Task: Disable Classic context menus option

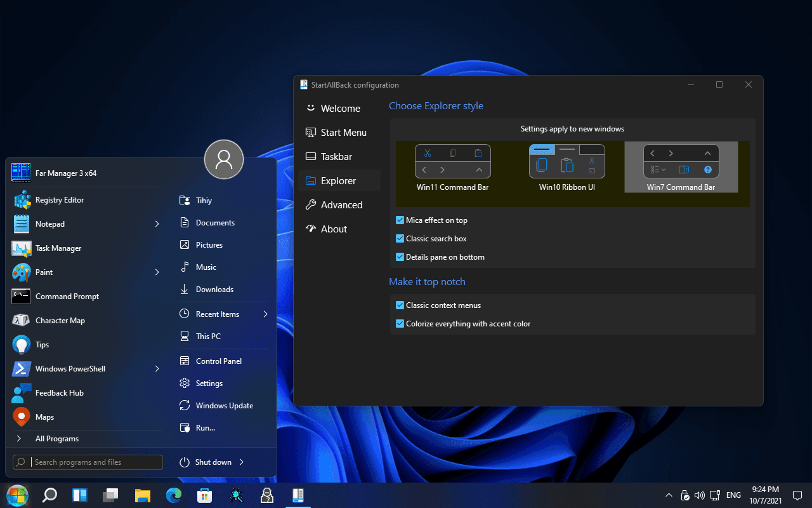Action: (x=400, y=305)
